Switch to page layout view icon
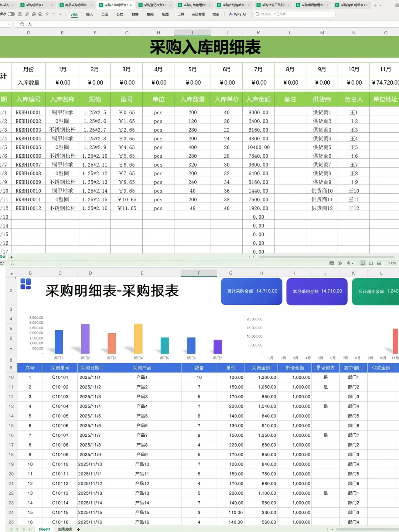 [379, 263]
